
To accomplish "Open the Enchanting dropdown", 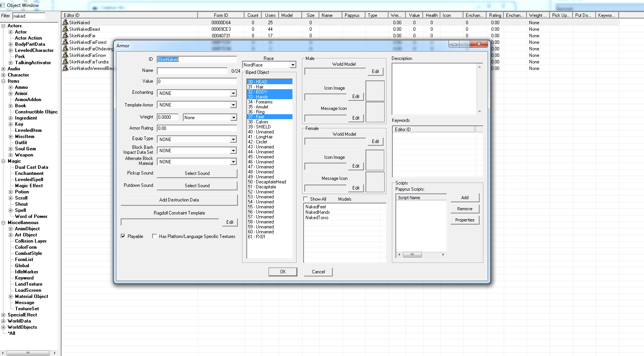I will coord(233,93).
